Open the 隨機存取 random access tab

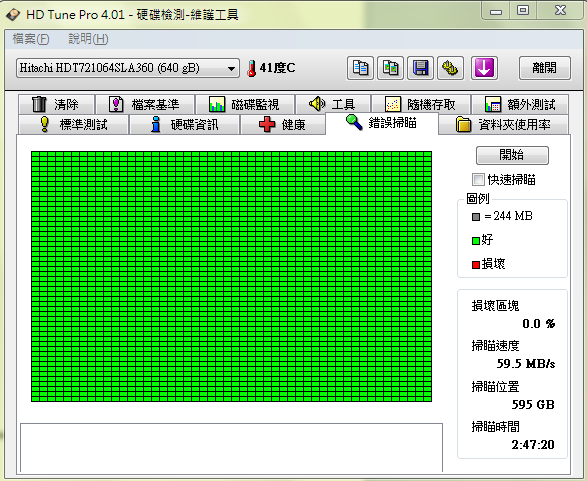click(x=420, y=104)
